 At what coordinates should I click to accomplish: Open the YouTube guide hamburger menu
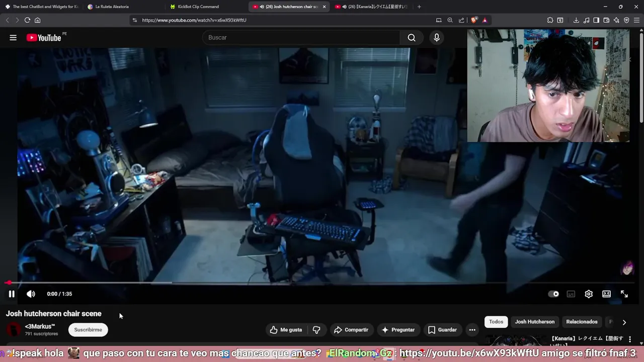coord(13,38)
